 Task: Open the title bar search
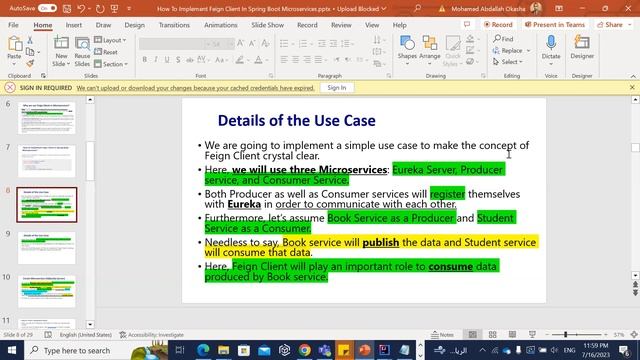tap(417, 8)
